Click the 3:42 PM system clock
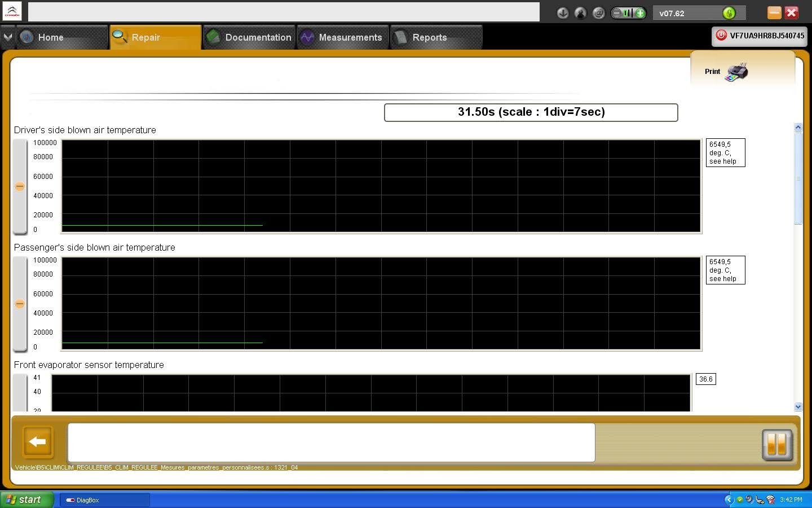Image resolution: width=812 pixels, height=508 pixels. click(791, 500)
